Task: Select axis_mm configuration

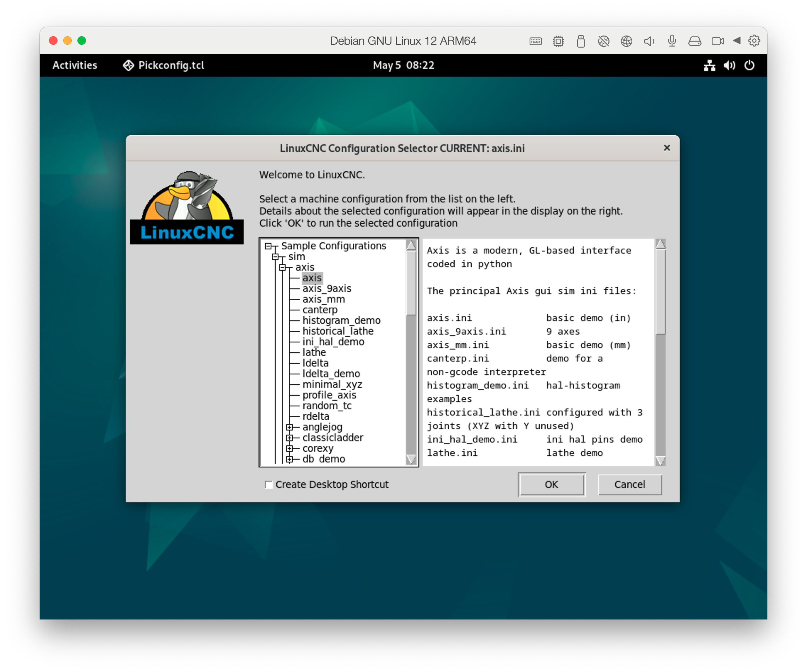Action: point(324,299)
